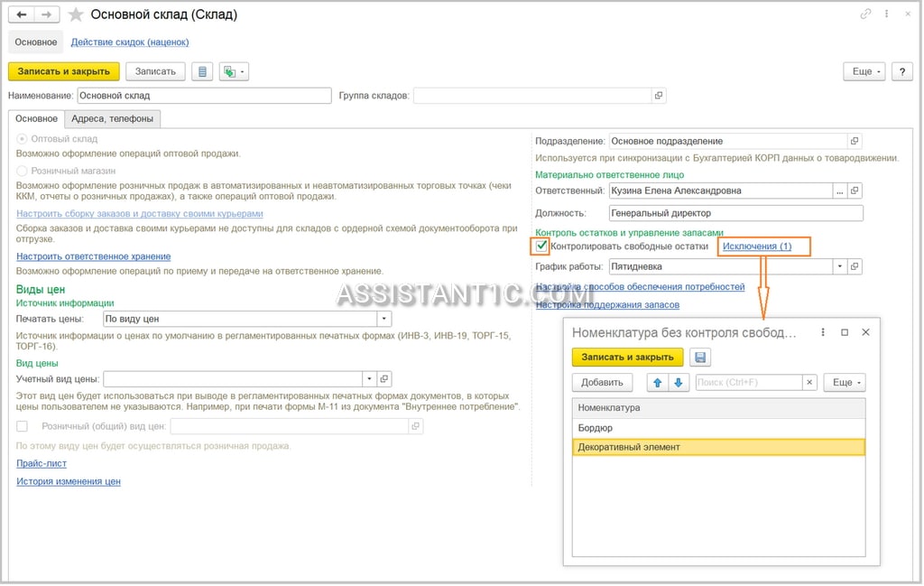Open Настроить ответственное хранение link
Image resolution: width=924 pixels, height=586 pixels.
coord(94,256)
